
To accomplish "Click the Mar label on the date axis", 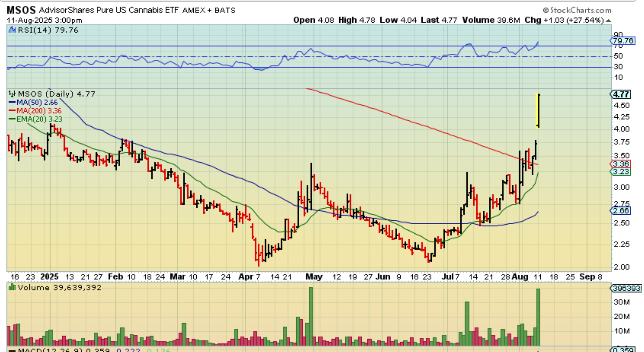I will [177, 277].
